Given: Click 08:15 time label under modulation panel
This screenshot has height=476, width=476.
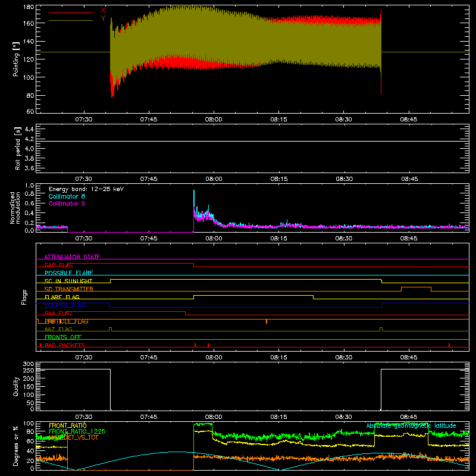Looking at the screenshot, I should click(278, 239).
